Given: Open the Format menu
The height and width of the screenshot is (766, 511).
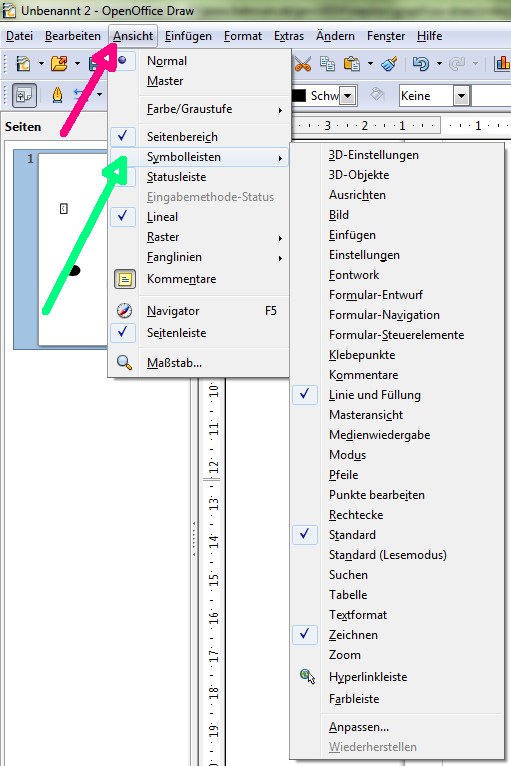Looking at the screenshot, I should (x=243, y=36).
